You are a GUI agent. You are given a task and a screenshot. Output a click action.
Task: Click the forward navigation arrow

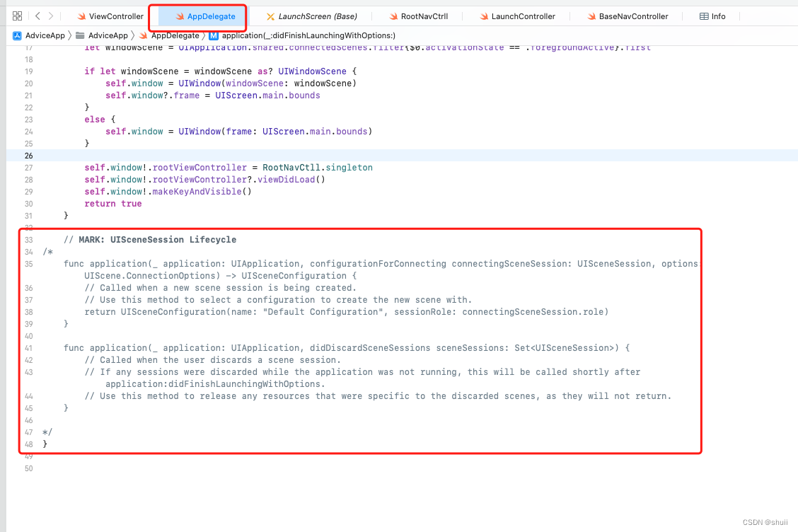(50, 16)
